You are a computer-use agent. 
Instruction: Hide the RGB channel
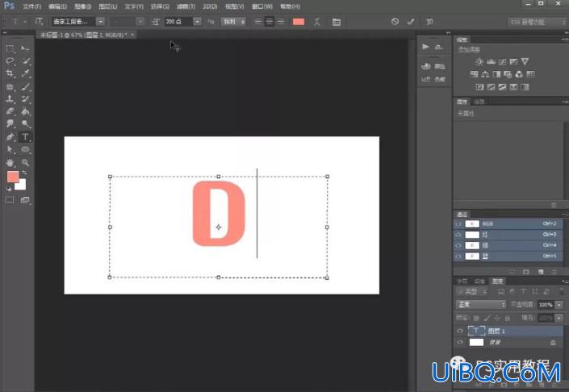pyautogui.click(x=458, y=224)
